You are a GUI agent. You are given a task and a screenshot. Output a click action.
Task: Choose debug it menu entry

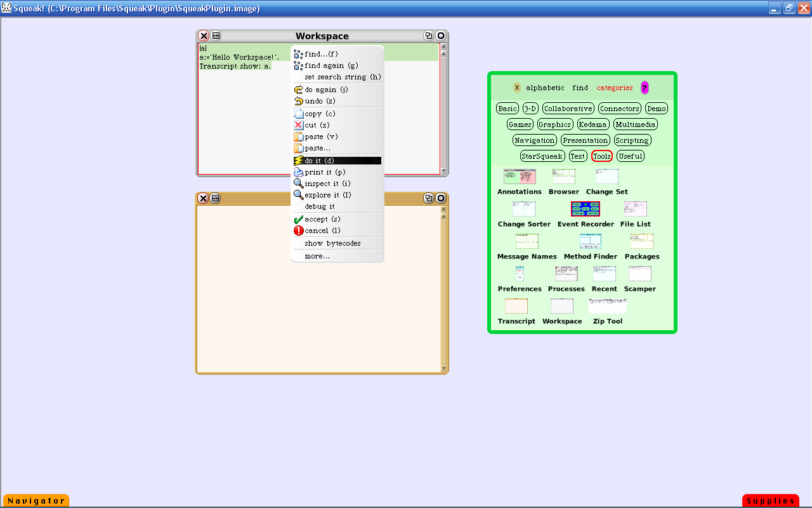[337, 206]
